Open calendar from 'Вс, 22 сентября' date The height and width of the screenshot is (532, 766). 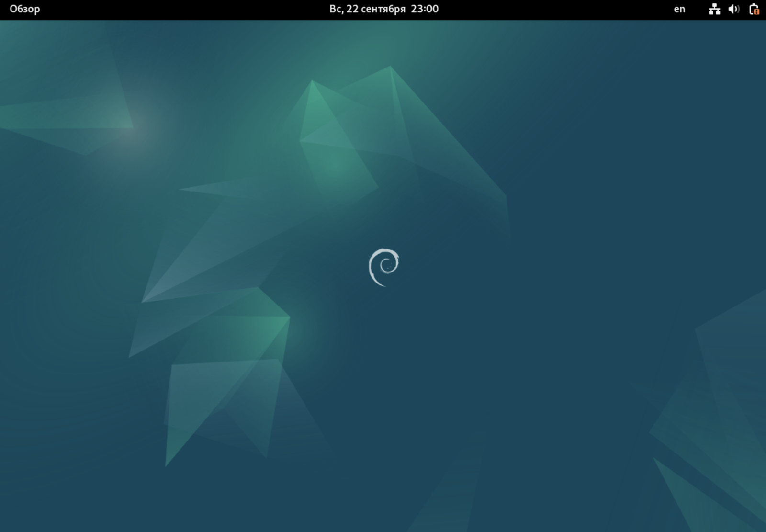[x=367, y=9]
